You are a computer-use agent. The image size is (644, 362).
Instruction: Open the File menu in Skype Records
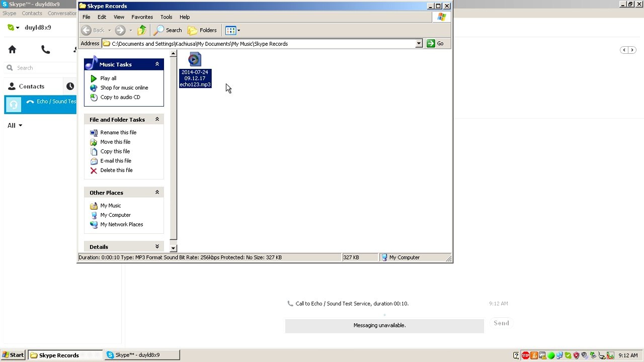(x=87, y=17)
